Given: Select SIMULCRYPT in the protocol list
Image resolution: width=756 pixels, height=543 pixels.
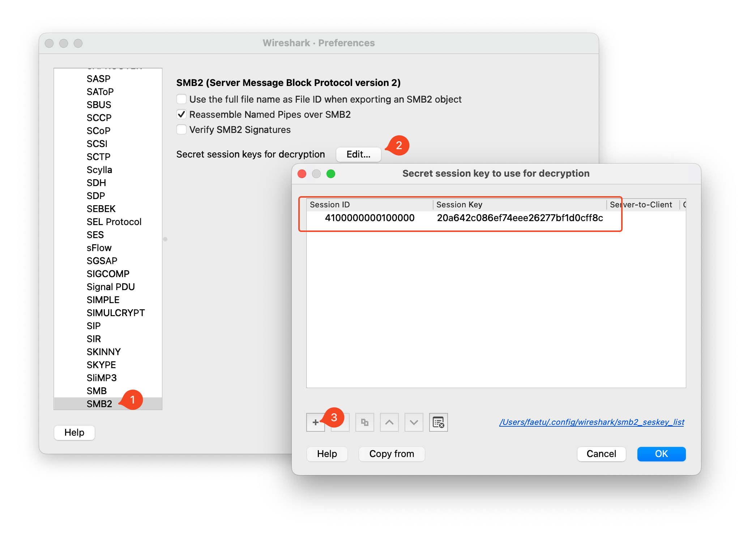Looking at the screenshot, I should (x=108, y=313).
